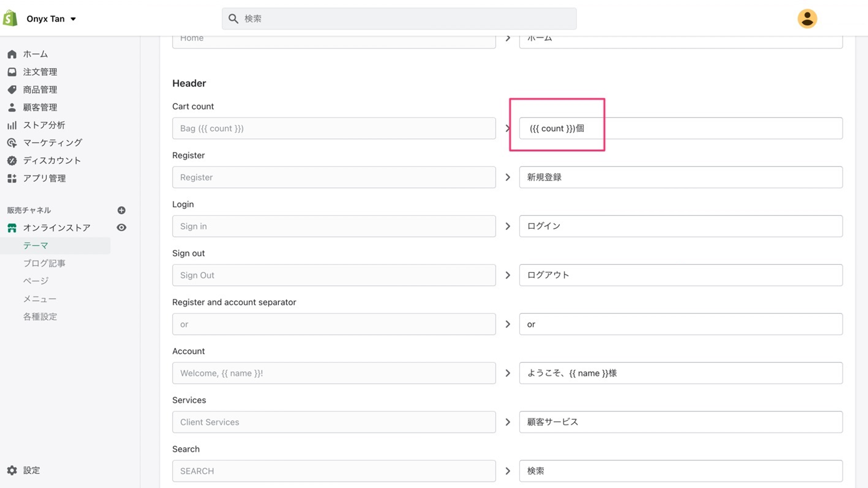Viewport: 868px width, 488px height.
Task: Open the user account avatar
Action: tap(807, 19)
